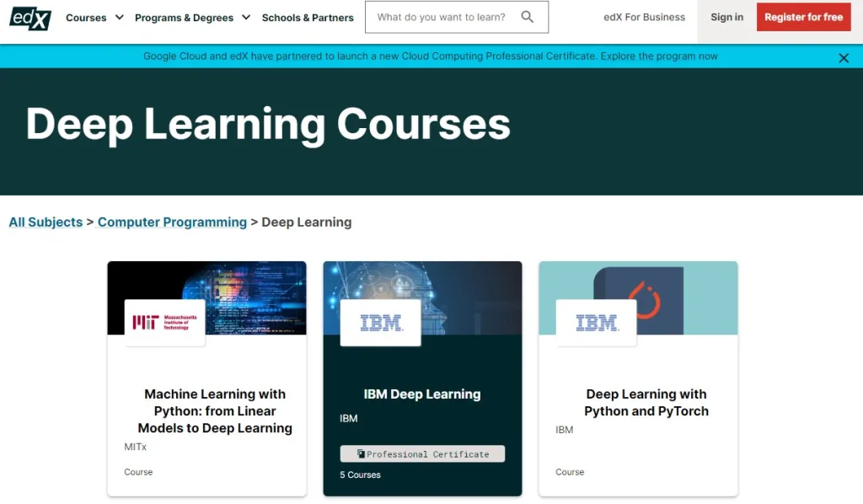The image size is (863, 504).
Task: Click the Sign in button
Action: [726, 17]
